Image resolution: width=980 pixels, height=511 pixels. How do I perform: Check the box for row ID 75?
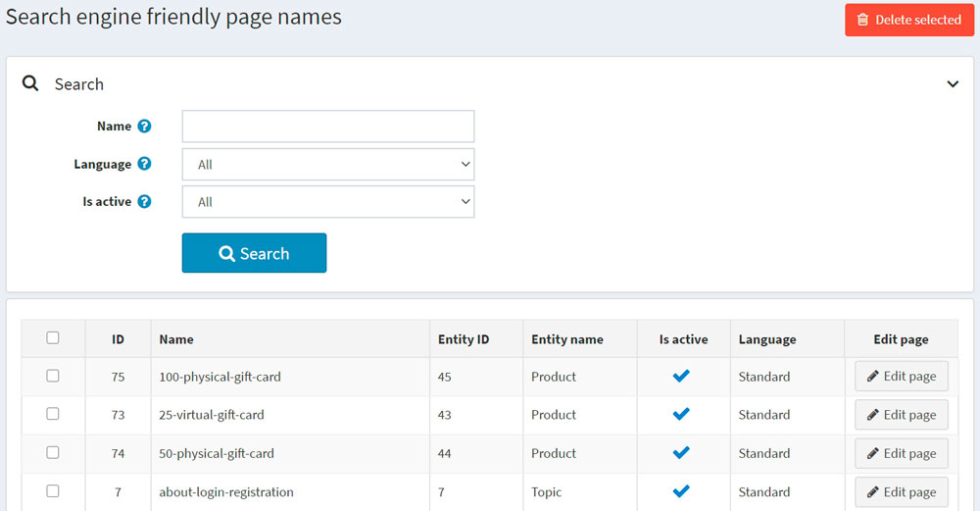pyautogui.click(x=53, y=376)
